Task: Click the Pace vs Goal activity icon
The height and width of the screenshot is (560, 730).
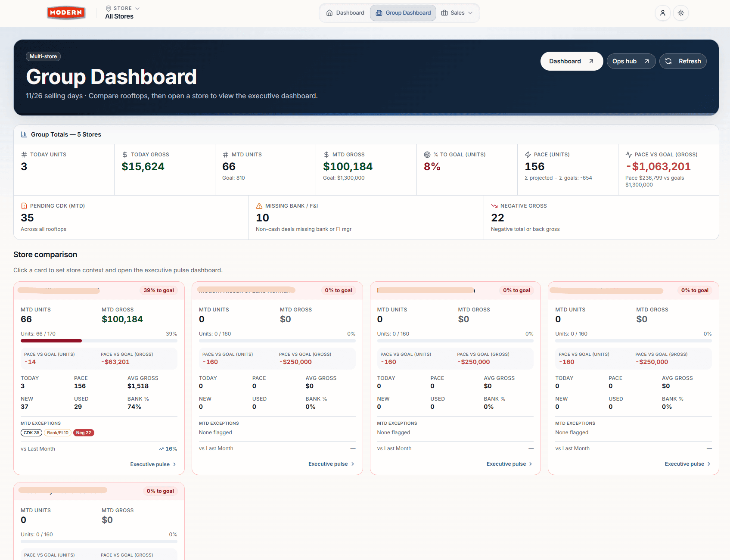Action: (629, 155)
